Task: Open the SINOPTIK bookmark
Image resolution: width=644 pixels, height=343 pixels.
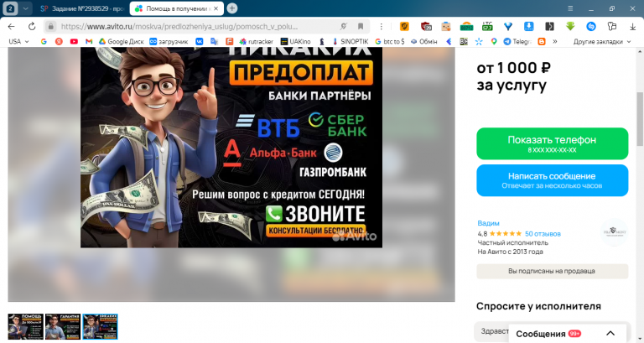Action: tap(351, 41)
